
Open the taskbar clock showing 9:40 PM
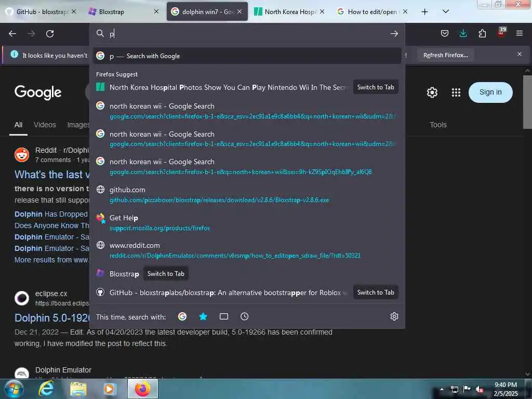506,389
